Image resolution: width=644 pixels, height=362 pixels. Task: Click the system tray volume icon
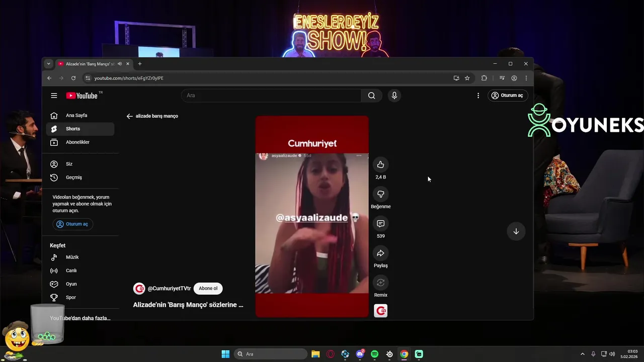tap(612, 354)
